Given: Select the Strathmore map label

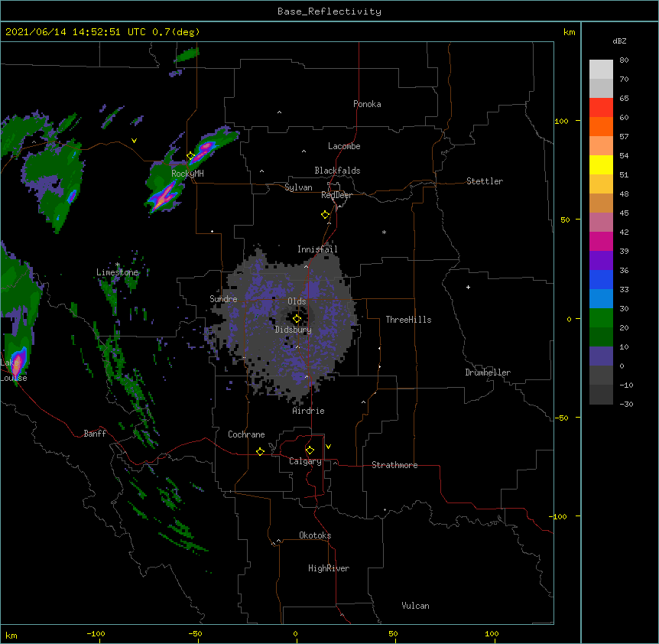Looking at the screenshot, I should coord(394,465).
